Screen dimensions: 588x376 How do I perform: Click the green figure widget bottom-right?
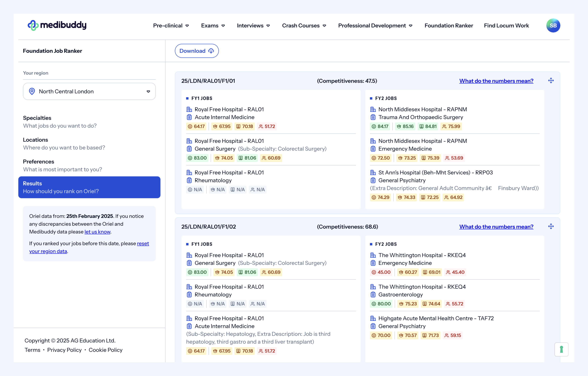[561, 349]
